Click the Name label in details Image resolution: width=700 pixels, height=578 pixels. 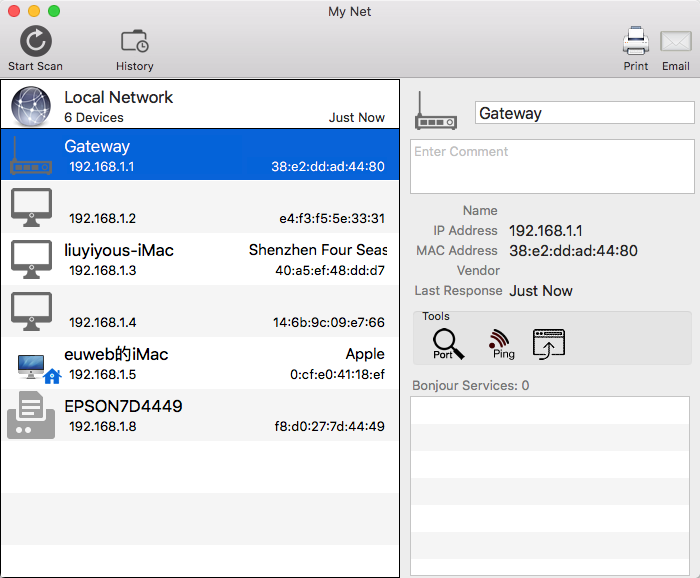point(480,210)
